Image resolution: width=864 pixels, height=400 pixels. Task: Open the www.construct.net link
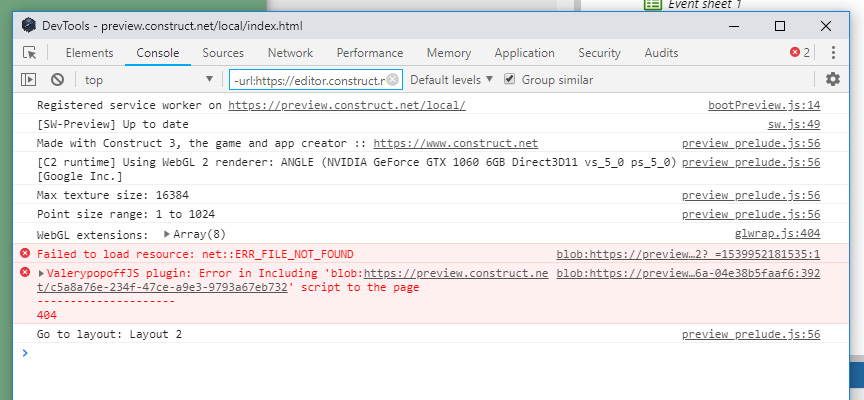456,143
